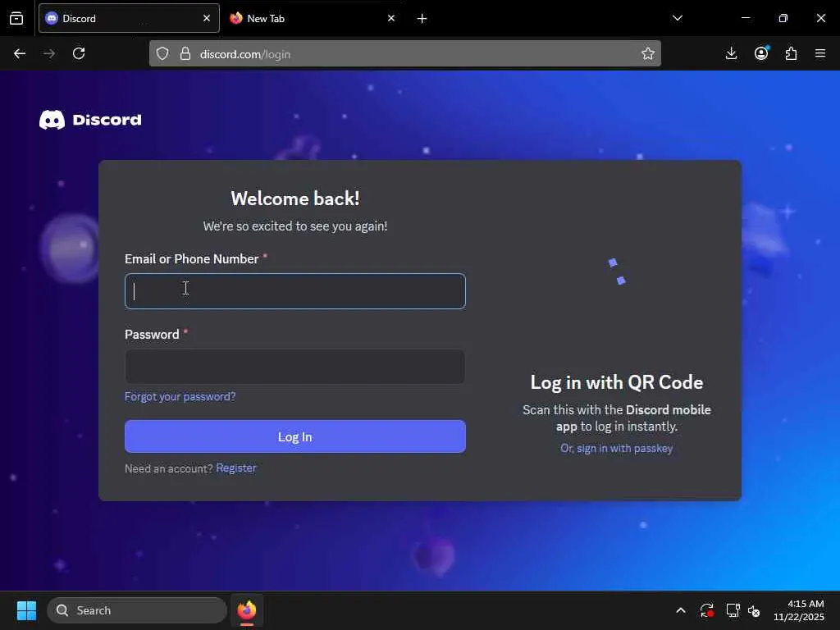Open the extensions puzzle icon
The width and height of the screenshot is (840, 630).
tap(791, 53)
